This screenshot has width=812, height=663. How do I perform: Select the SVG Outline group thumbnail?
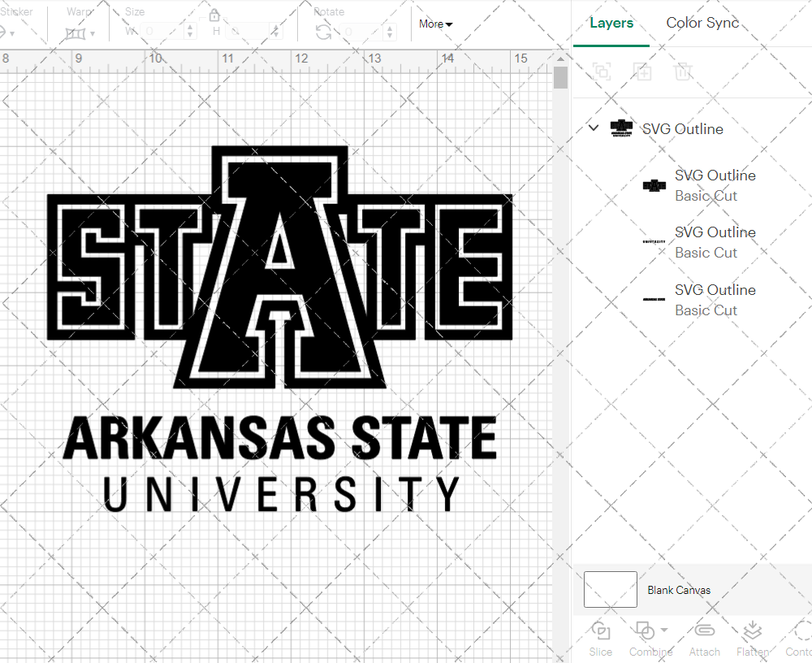(x=621, y=128)
